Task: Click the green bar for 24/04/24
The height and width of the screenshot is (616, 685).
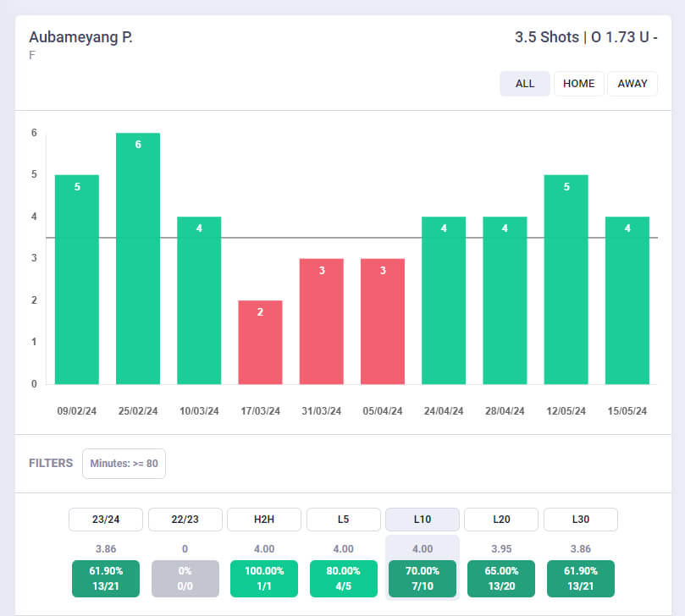Action: pos(444,300)
